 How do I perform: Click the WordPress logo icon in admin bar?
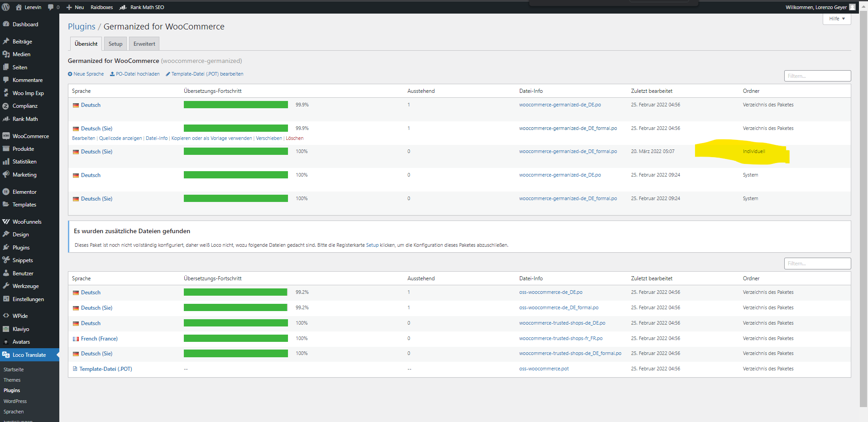tap(6, 7)
